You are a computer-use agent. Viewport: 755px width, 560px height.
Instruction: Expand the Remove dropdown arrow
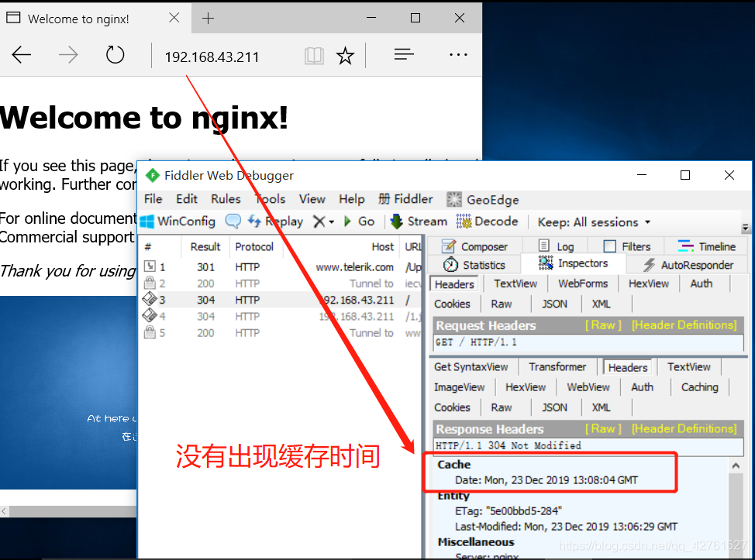click(331, 222)
